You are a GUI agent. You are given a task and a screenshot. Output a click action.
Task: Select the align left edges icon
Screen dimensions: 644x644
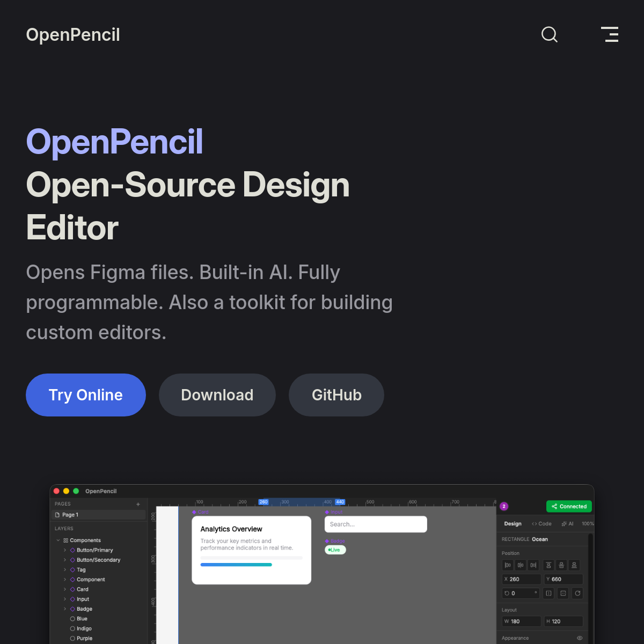click(x=508, y=565)
